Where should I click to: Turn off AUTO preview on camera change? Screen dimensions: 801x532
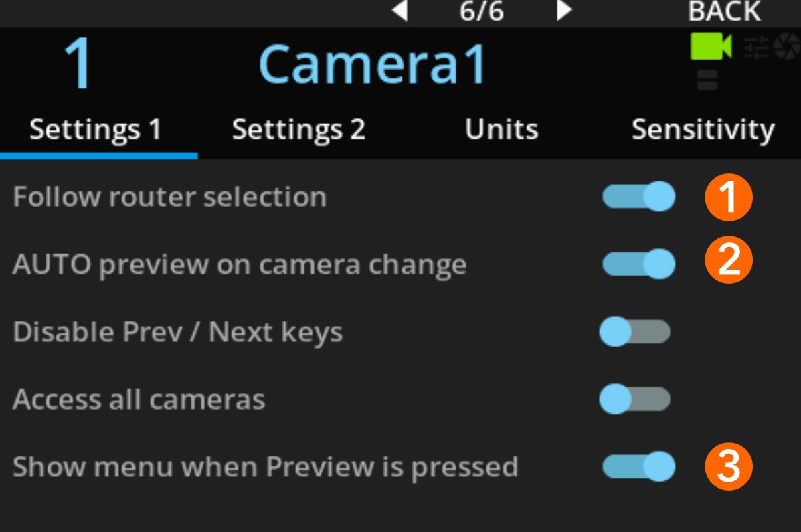[637, 264]
